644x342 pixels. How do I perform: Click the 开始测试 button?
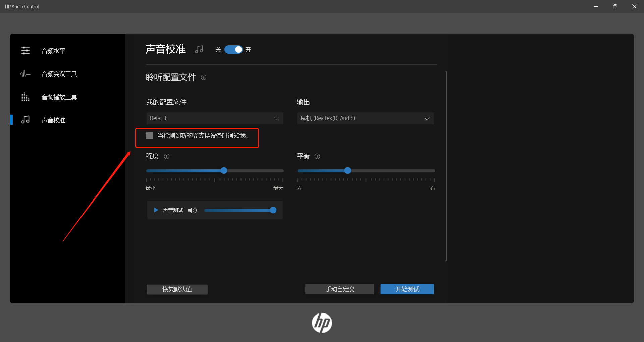tap(407, 289)
